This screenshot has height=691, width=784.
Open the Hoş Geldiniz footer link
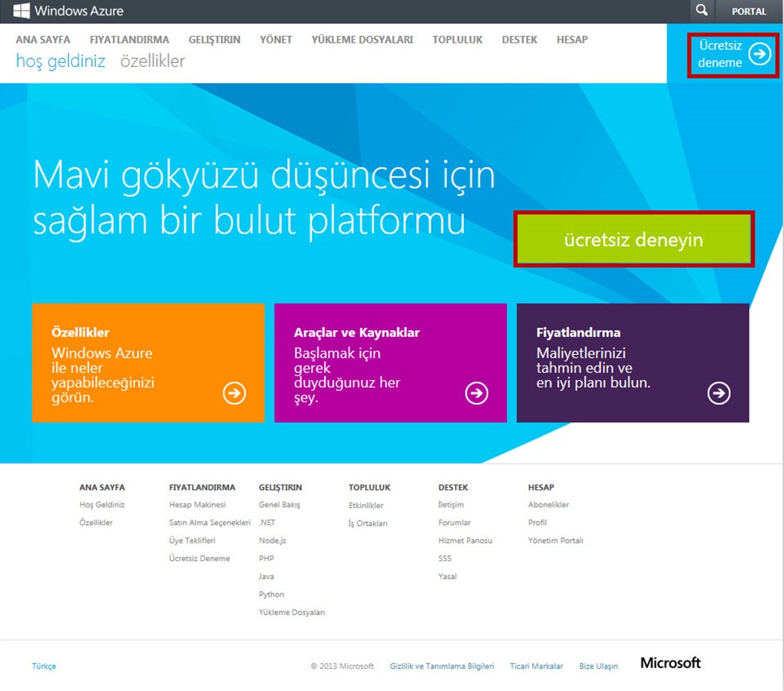[102, 504]
